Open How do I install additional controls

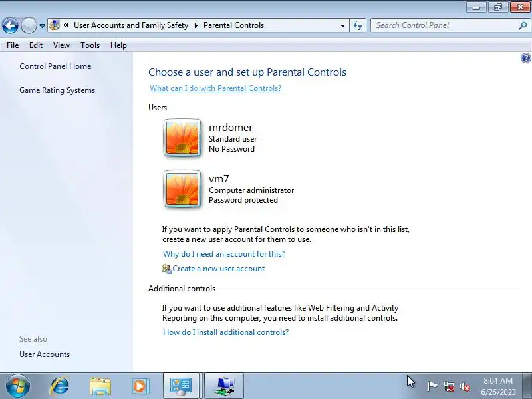[225, 332]
